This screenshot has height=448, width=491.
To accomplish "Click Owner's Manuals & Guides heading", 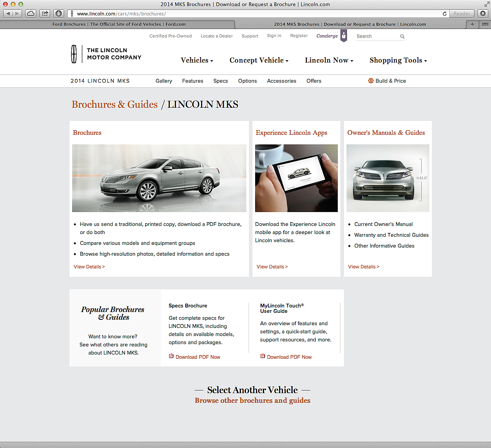I will [386, 132].
